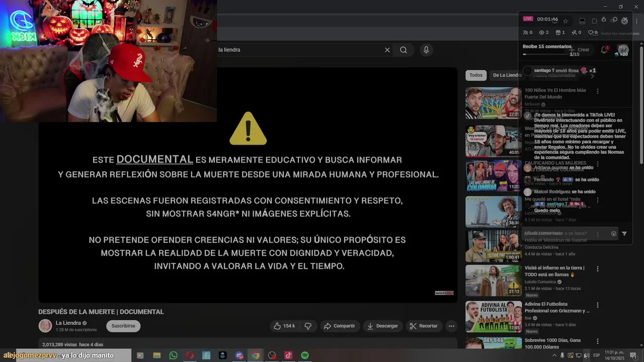Open the MrBeast 100 Niños thumbnail
Screen dimensions: 644x362
pyautogui.click(x=494, y=103)
